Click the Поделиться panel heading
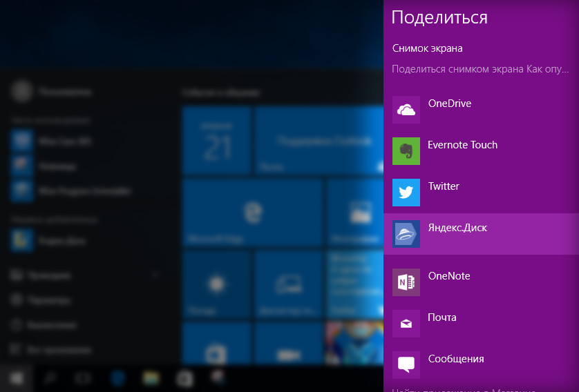The image size is (579, 392). coord(439,17)
